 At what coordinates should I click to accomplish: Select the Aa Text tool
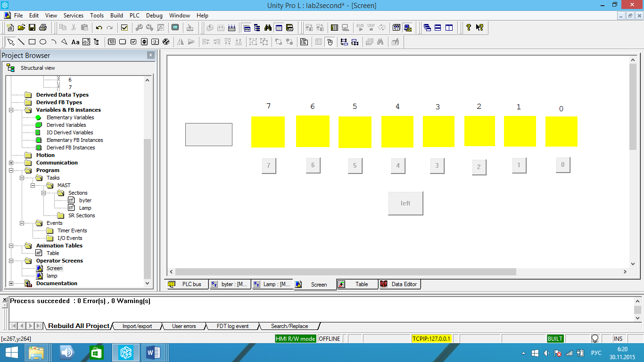pos(75,42)
